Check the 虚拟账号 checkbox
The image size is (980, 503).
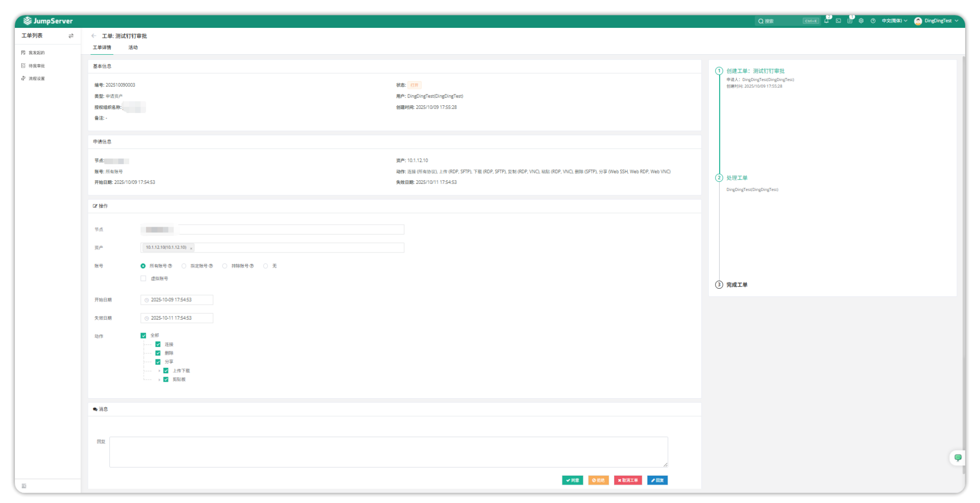pyautogui.click(x=144, y=278)
